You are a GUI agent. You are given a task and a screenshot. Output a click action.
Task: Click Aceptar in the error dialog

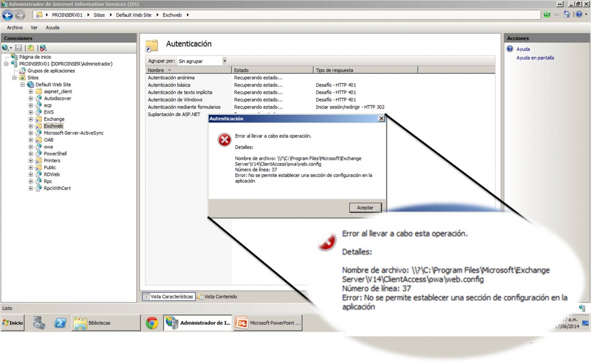click(365, 207)
